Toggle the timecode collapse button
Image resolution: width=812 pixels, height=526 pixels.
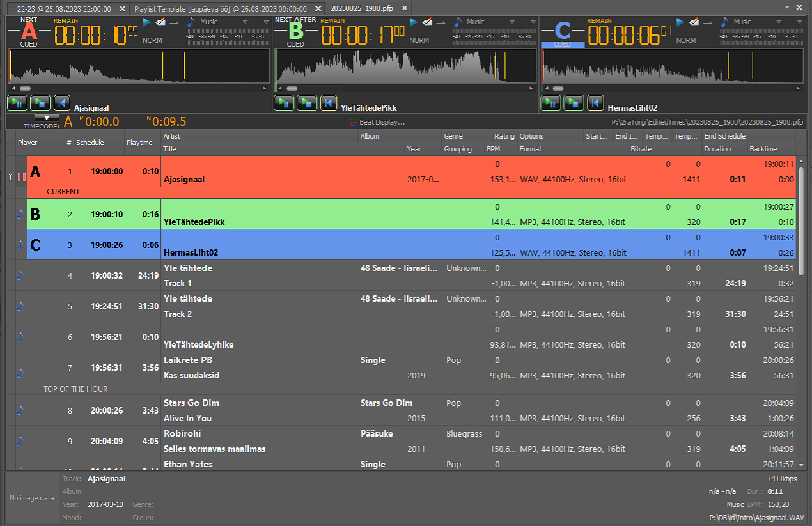tap(46, 118)
